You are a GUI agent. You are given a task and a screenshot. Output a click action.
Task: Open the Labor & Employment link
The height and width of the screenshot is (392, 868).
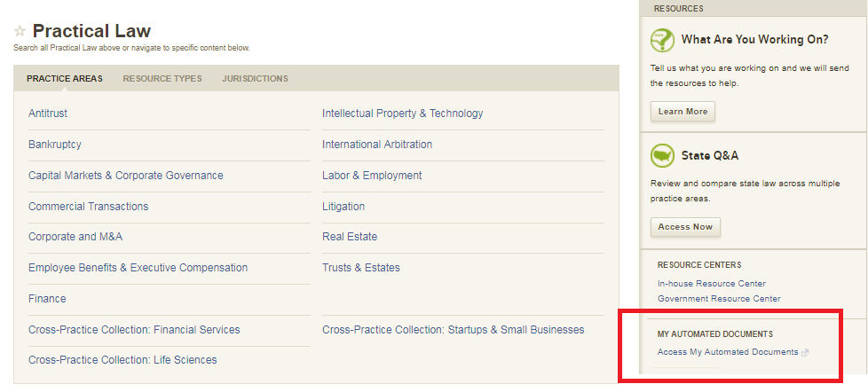click(x=372, y=176)
